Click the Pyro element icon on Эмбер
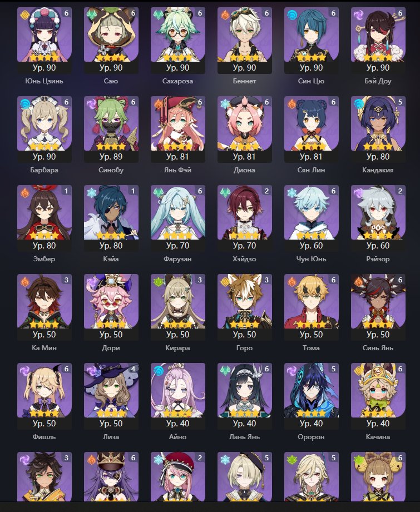Screen dimensions: 420x512 [25, 193]
